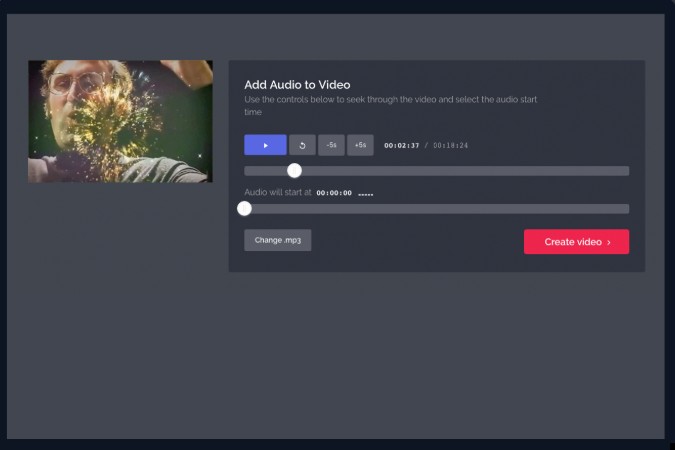Click the video preview thumbnail
The height and width of the screenshot is (450, 675).
[x=120, y=121]
